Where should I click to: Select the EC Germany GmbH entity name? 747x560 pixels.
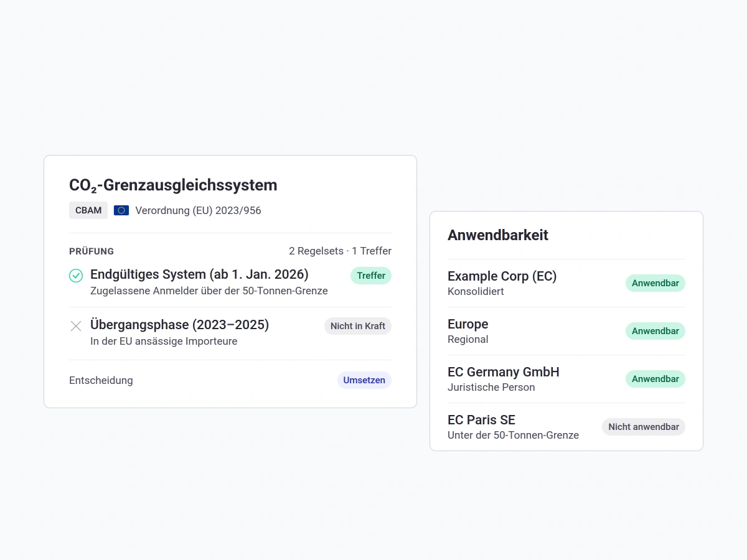[503, 372]
